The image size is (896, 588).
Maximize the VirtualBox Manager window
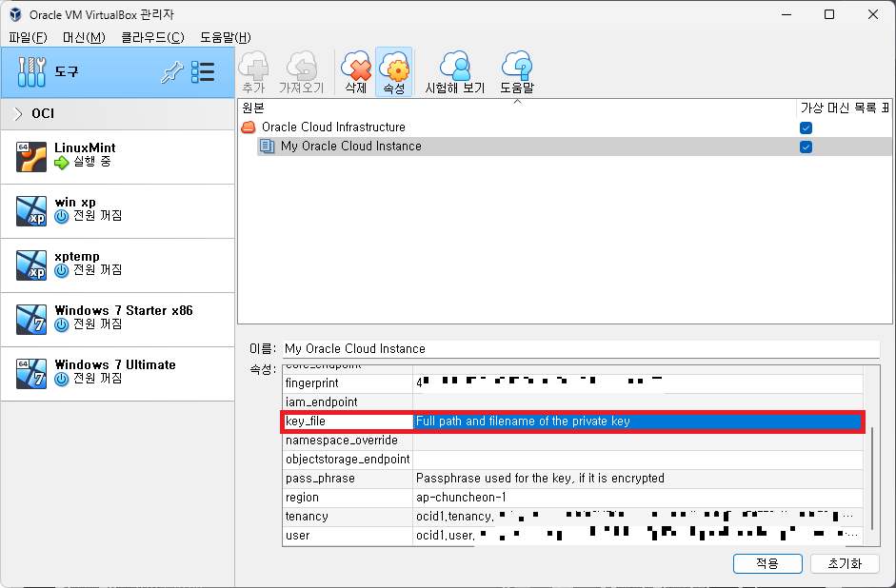(829, 14)
